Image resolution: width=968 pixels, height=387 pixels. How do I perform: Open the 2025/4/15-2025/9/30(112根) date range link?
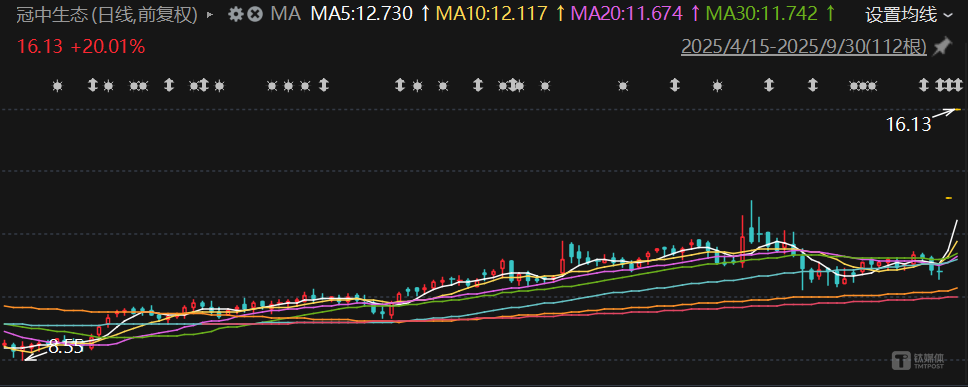pos(804,47)
